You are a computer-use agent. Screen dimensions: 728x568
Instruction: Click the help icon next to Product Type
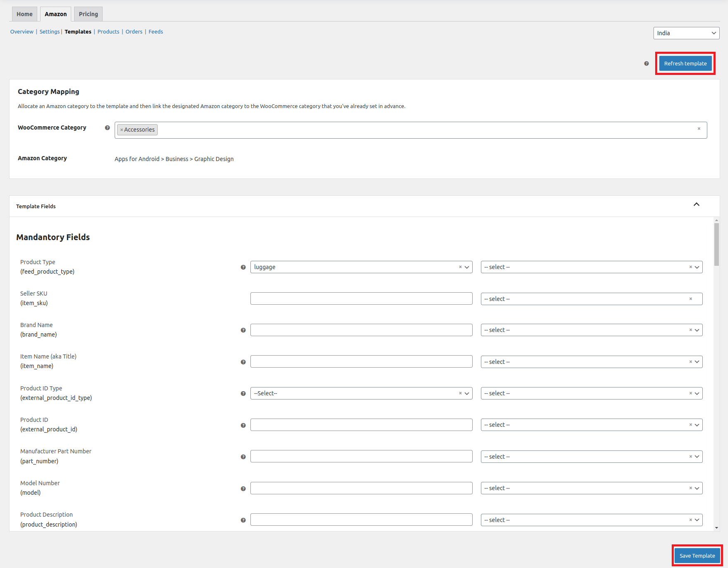coord(243,267)
